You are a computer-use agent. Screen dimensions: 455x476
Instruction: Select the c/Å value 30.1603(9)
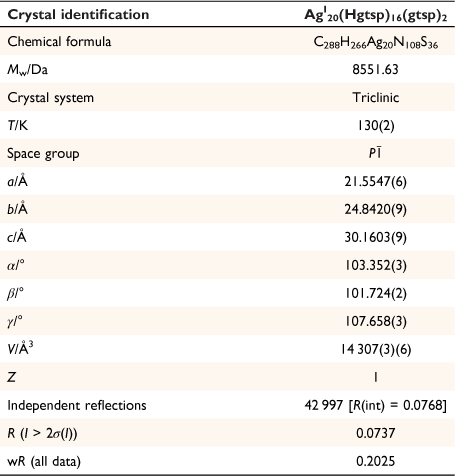[375, 237]
